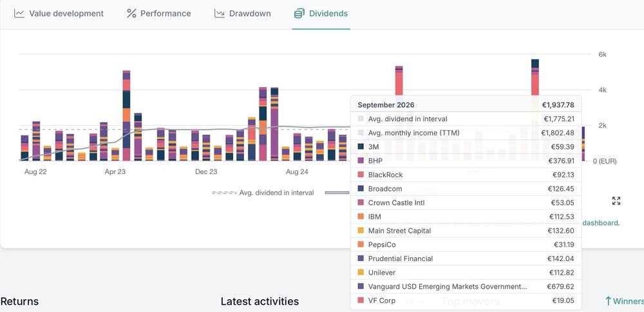
Task: Click the Returns section heading
Action: [x=19, y=301]
